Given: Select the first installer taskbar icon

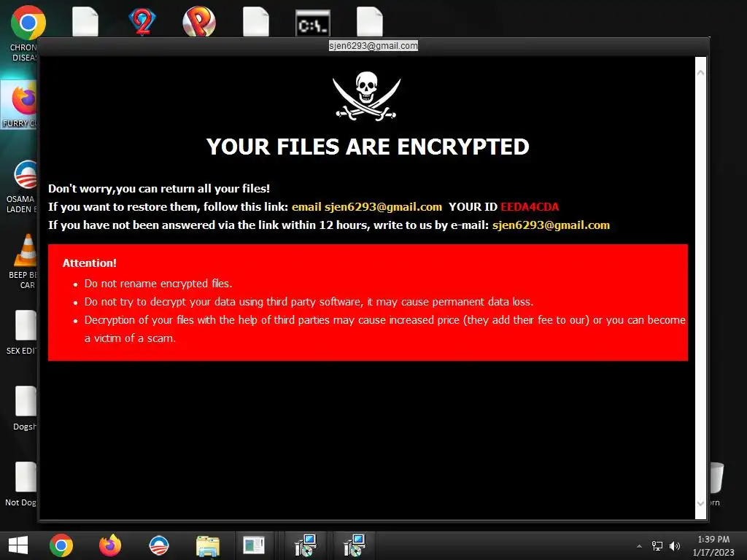Looking at the screenshot, I should pos(306,545).
